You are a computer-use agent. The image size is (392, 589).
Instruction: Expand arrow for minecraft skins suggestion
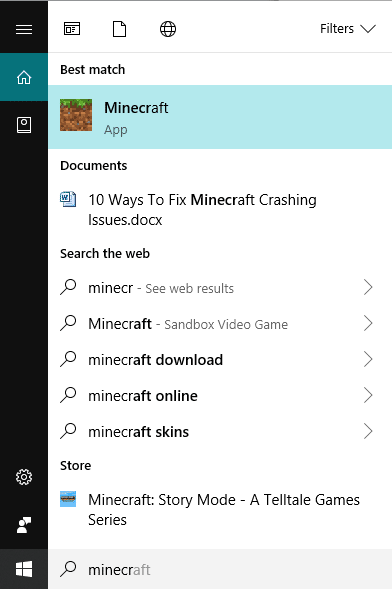(368, 431)
